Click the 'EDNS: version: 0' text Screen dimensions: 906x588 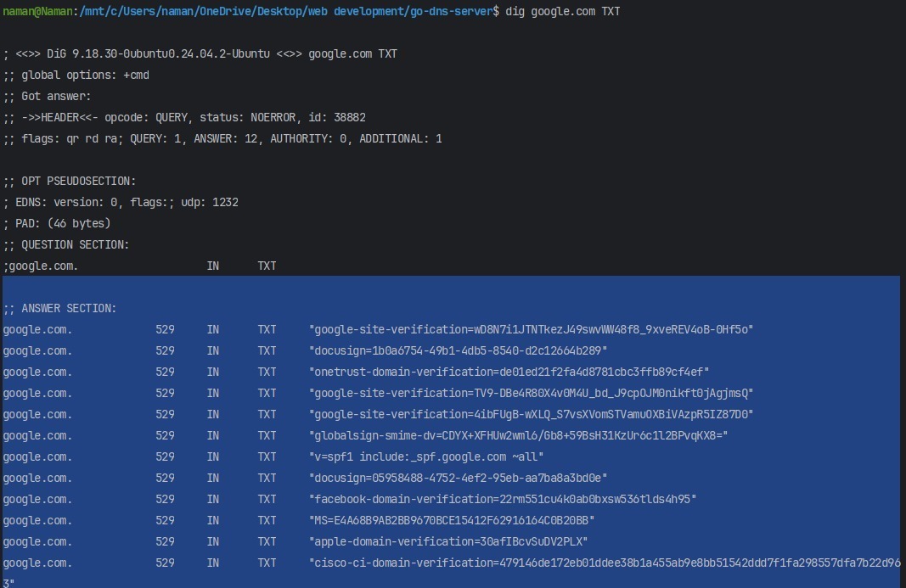tap(66, 202)
